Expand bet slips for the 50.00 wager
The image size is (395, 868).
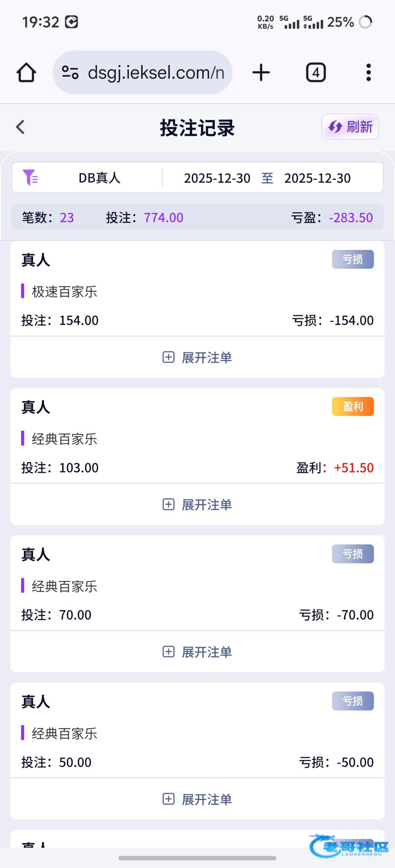coord(197,799)
